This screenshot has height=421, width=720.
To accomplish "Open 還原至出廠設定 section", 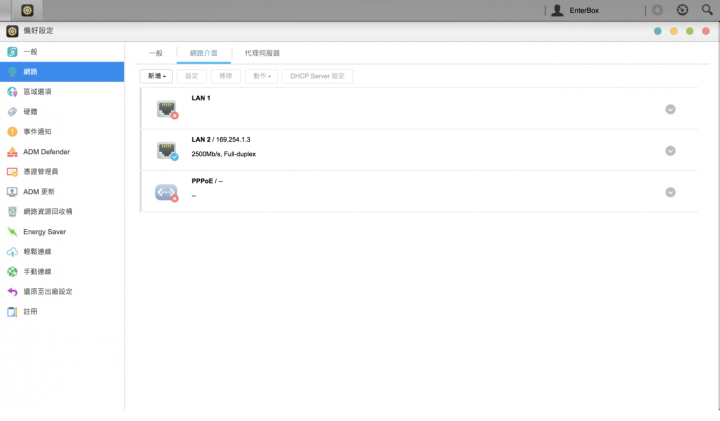I will point(62,292).
